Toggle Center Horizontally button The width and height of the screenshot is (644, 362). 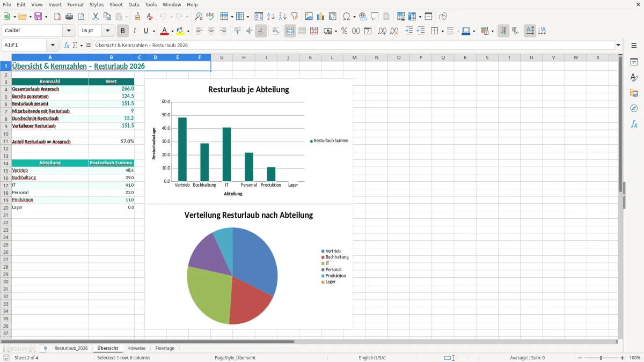point(211,31)
